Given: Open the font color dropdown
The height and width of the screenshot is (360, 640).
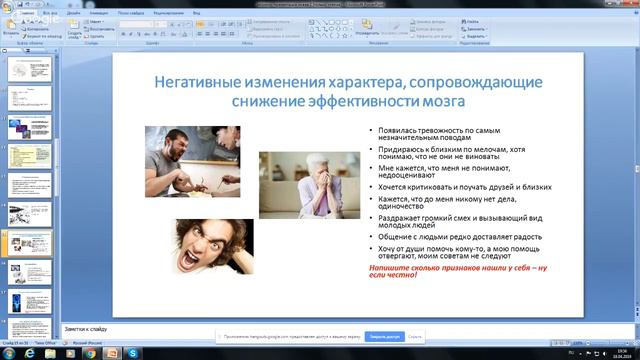Looking at the screenshot, I should (x=185, y=34).
